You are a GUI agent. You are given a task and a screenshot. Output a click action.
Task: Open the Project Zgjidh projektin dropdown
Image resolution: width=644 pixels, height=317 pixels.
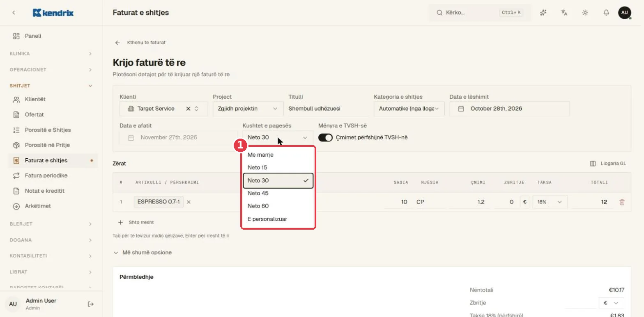coord(248,109)
